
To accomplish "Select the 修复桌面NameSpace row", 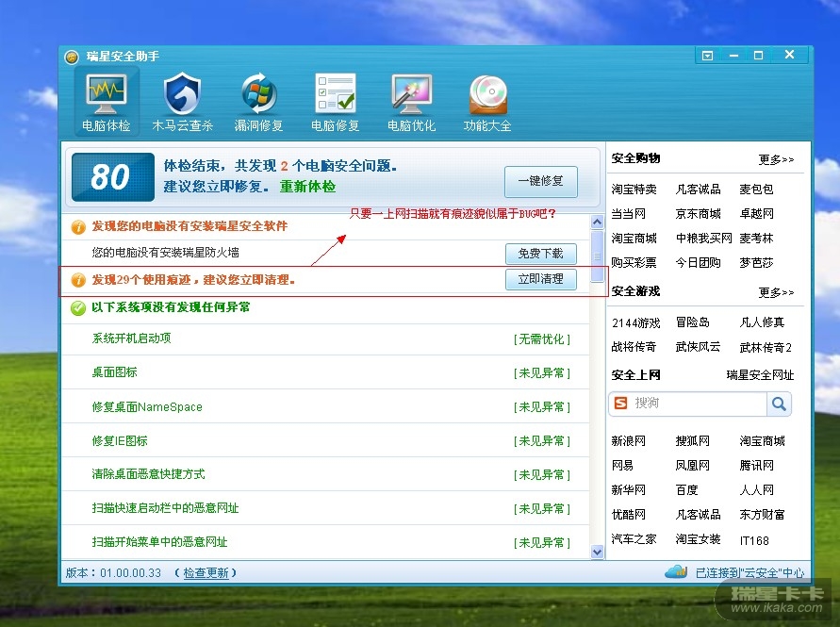I will coord(325,406).
